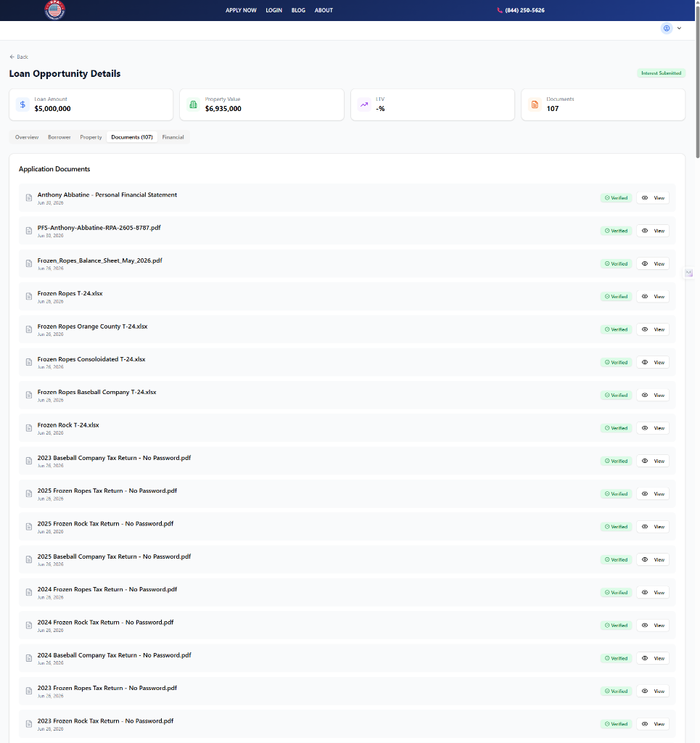Click file icon of PFS-Anthony-Abbatine-RPA-2605-8787.pdf
Image resolution: width=700 pixels, height=743 pixels.
point(29,231)
